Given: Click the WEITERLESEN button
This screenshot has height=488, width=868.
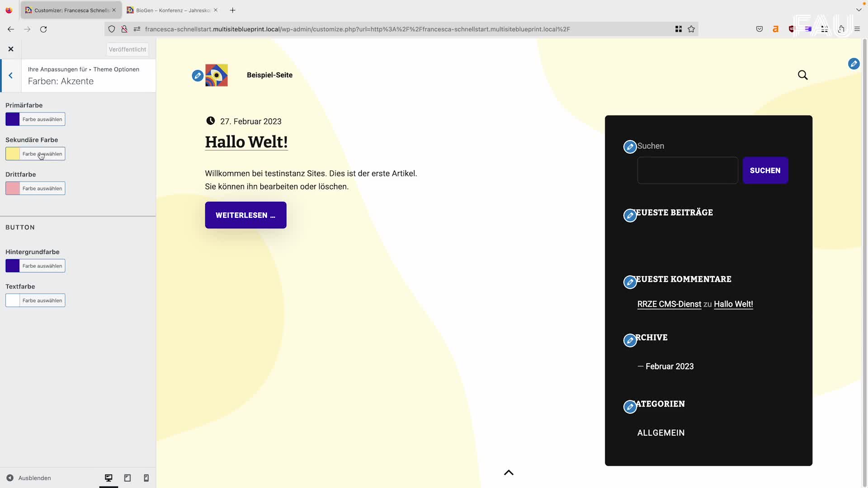Looking at the screenshot, I should (245, 215).
